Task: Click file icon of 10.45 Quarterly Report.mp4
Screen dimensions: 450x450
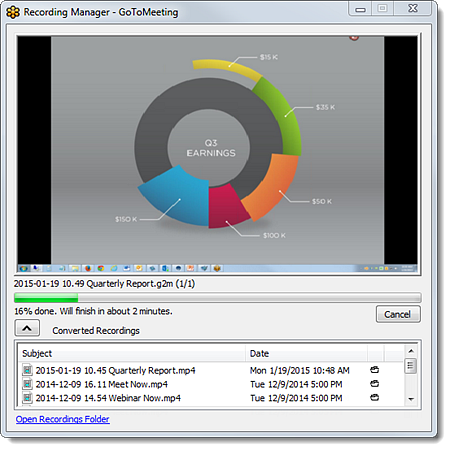Action: click(x=27, y=370)
